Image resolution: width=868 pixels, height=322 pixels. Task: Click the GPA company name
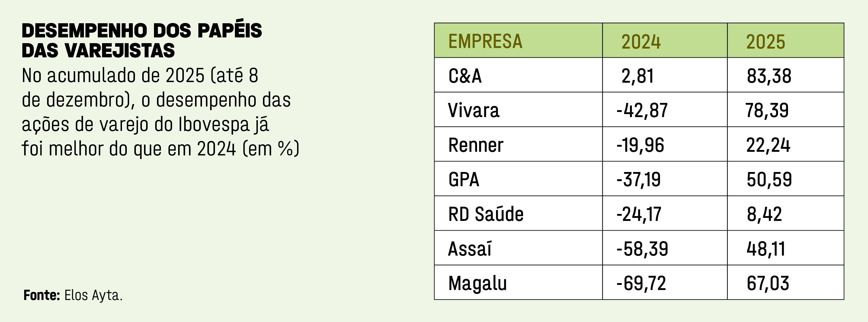463,180
